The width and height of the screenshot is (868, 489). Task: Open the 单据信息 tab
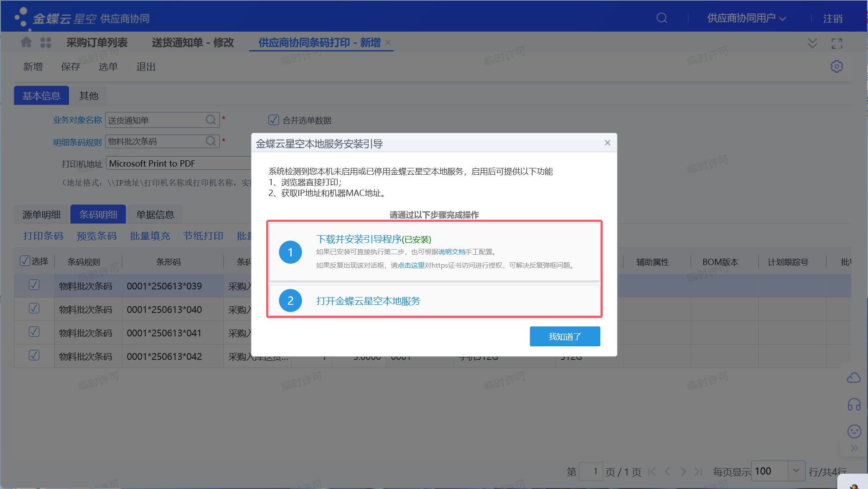point(155,214)
